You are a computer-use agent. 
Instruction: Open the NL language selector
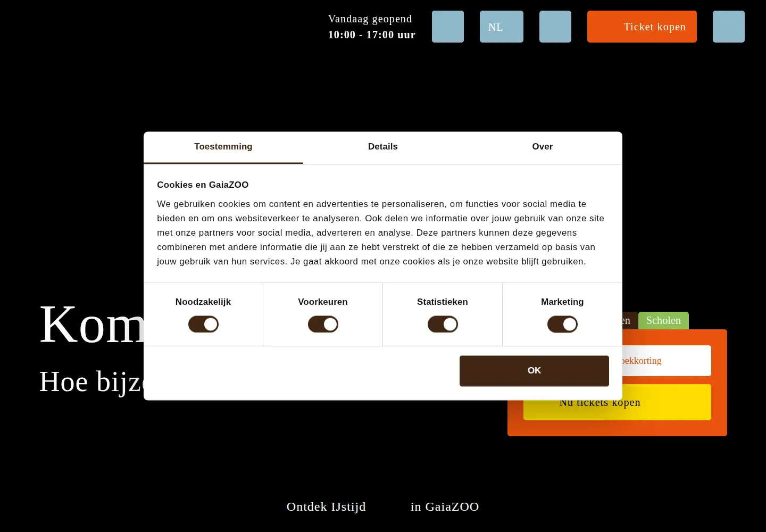point(502,27)
